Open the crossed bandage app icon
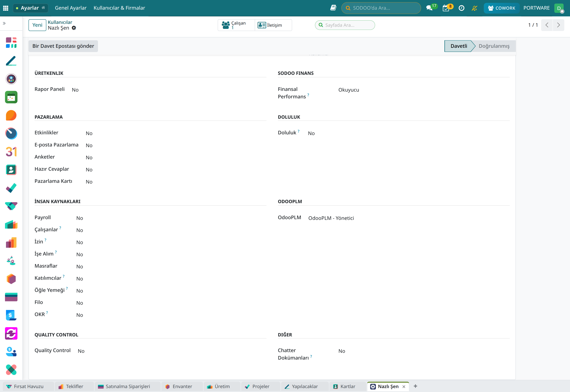570x392 pixels. [11, 370]
